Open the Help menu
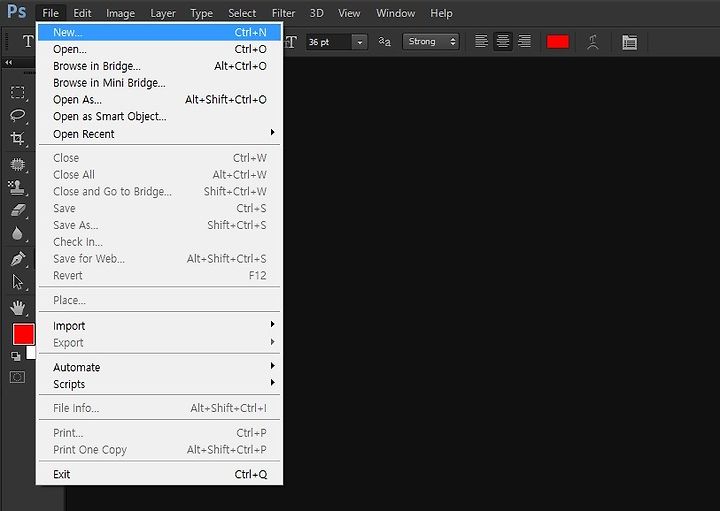Viewport: 720px width, 511px height. click(x=441, y=13)
